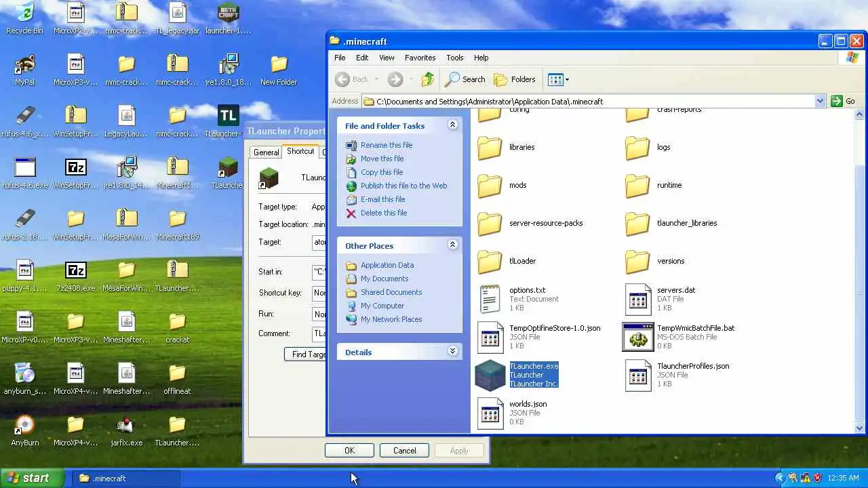Image resolution: width=868 pixels, height=488 pixels.
Task: Open the File menu
Action: point(340,58)
